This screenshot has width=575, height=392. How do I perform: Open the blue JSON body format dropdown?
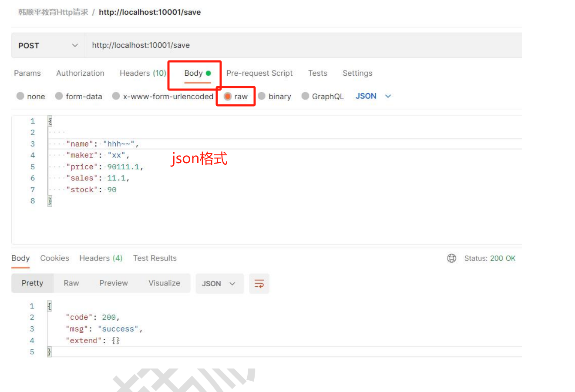(x=373, y=96)
